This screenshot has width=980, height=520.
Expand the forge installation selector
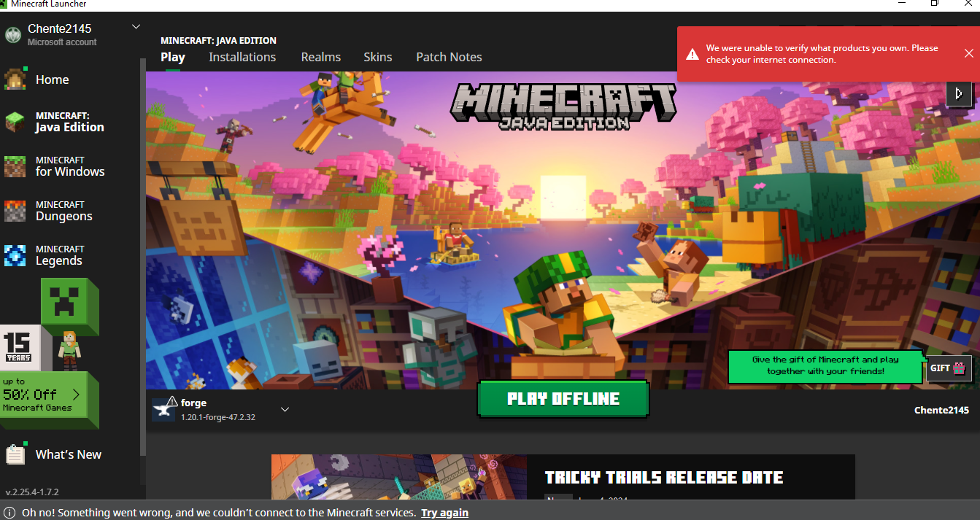[285, 409]
